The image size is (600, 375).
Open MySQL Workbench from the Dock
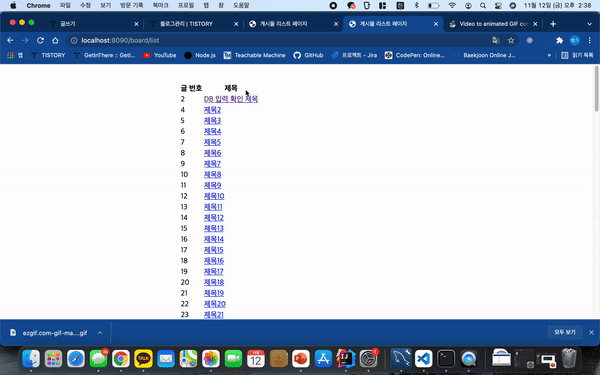coord(401,359)
